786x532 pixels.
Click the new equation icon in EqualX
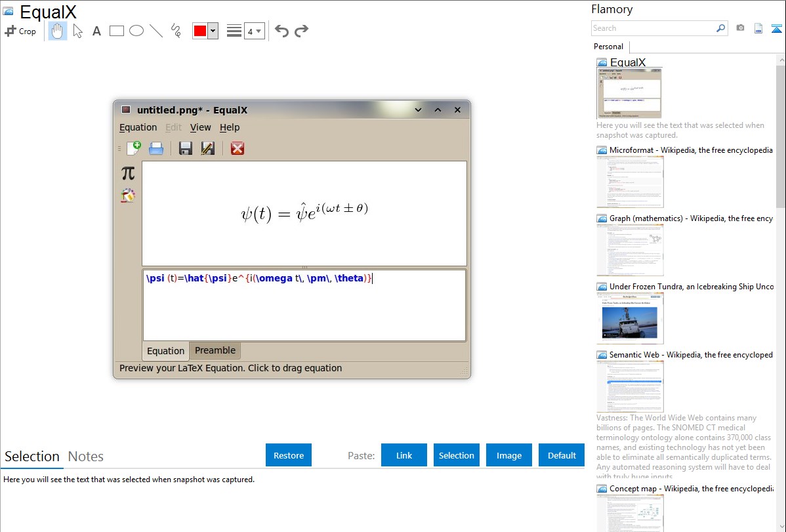tap(134, 148)
